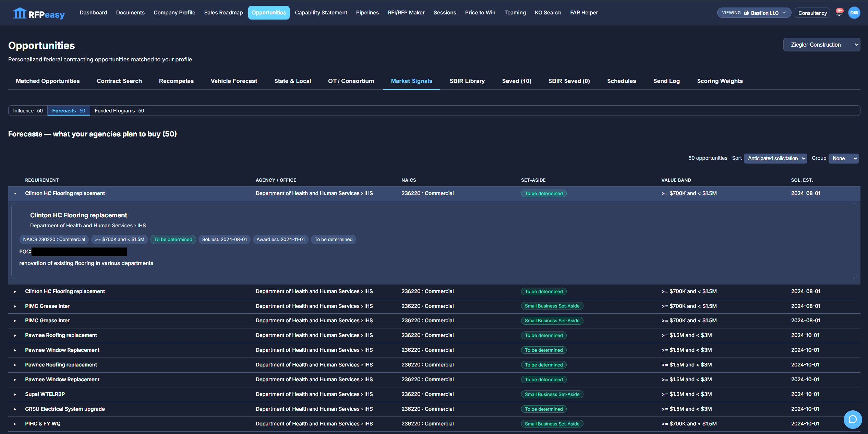The image size is (868, 434).
Task: Open the SBIR Library tab
Action: coord(467,81)
